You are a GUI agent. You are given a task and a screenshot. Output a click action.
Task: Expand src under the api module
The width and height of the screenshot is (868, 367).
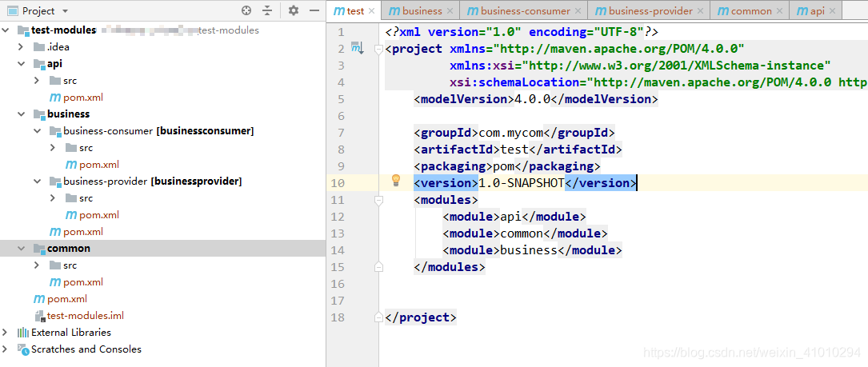[37, 81]
